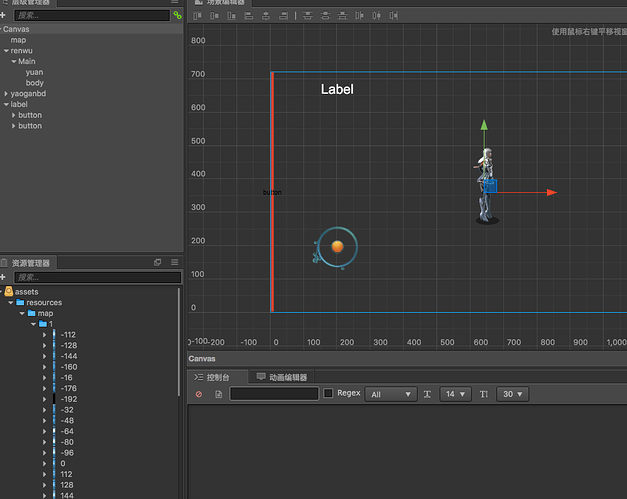
Task: Click the blue square gizmo handle on character
Action: tap(490, 185)
